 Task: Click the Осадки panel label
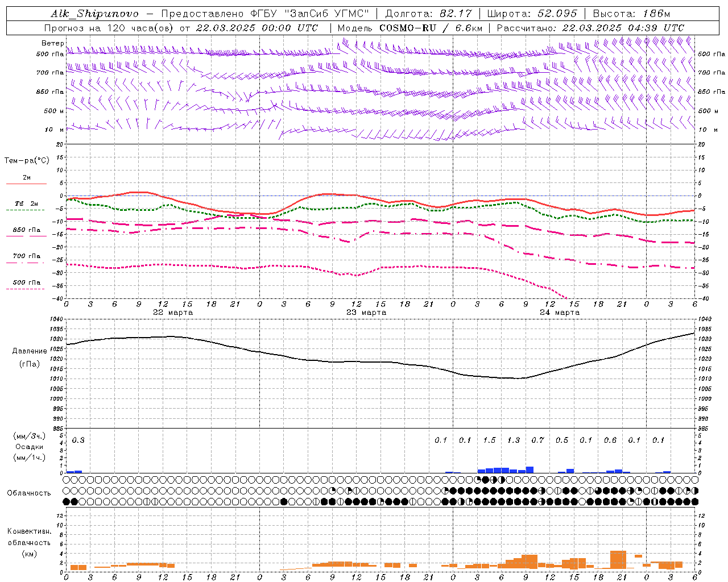(29, 447)
